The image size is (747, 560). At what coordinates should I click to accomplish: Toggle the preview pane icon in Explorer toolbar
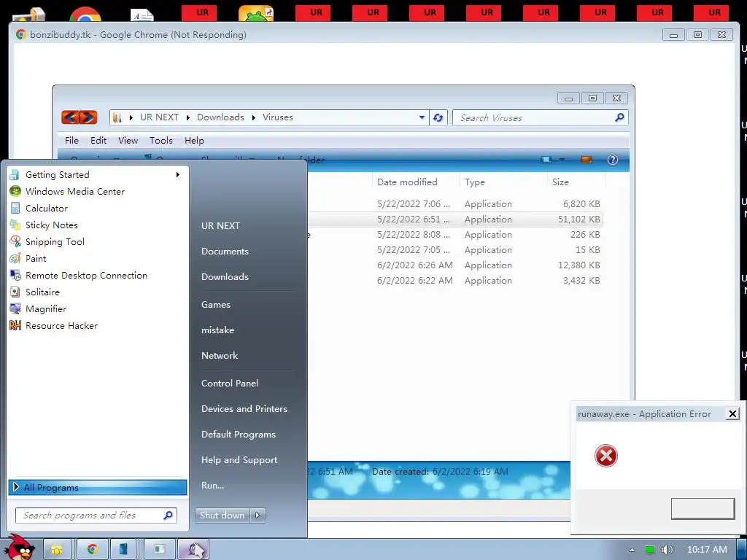587,160
